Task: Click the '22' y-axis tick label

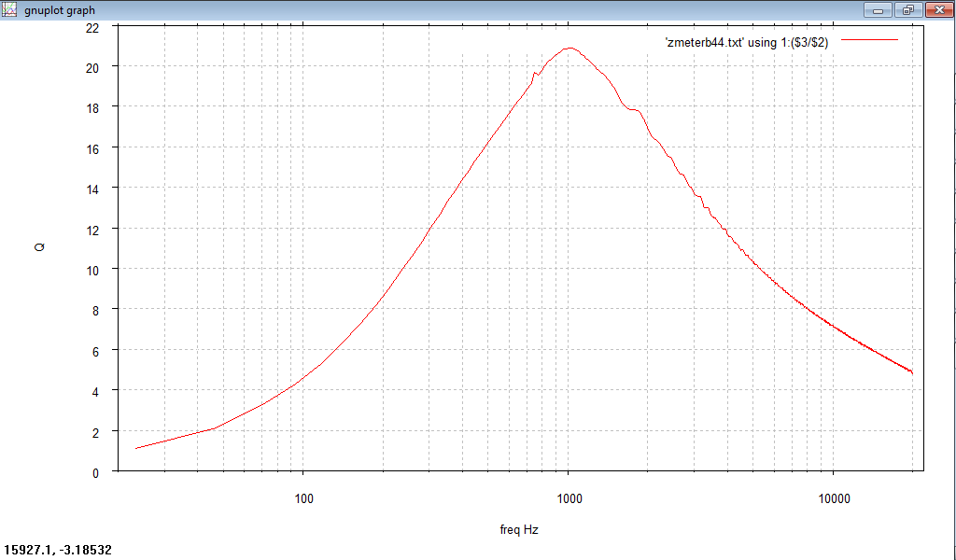Action: tap(92, 27)
